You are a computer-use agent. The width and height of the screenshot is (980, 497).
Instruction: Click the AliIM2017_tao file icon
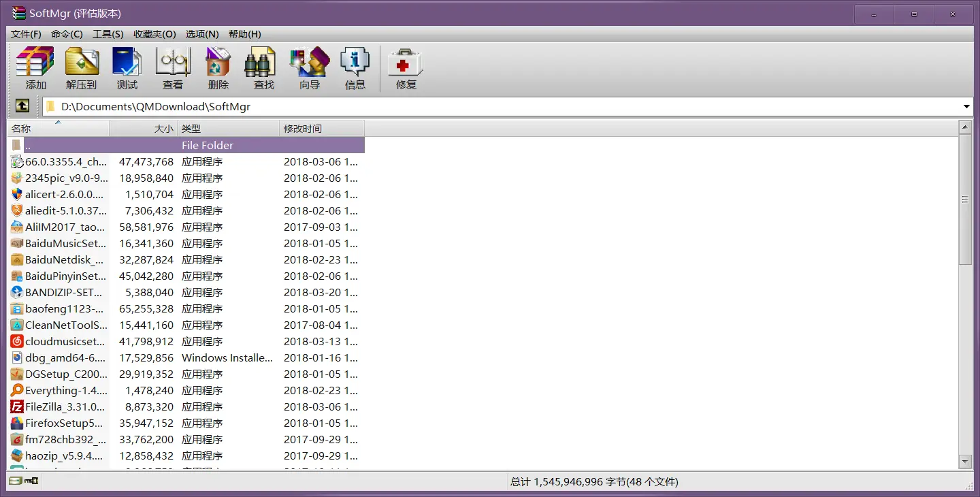(x=17, y=227)
